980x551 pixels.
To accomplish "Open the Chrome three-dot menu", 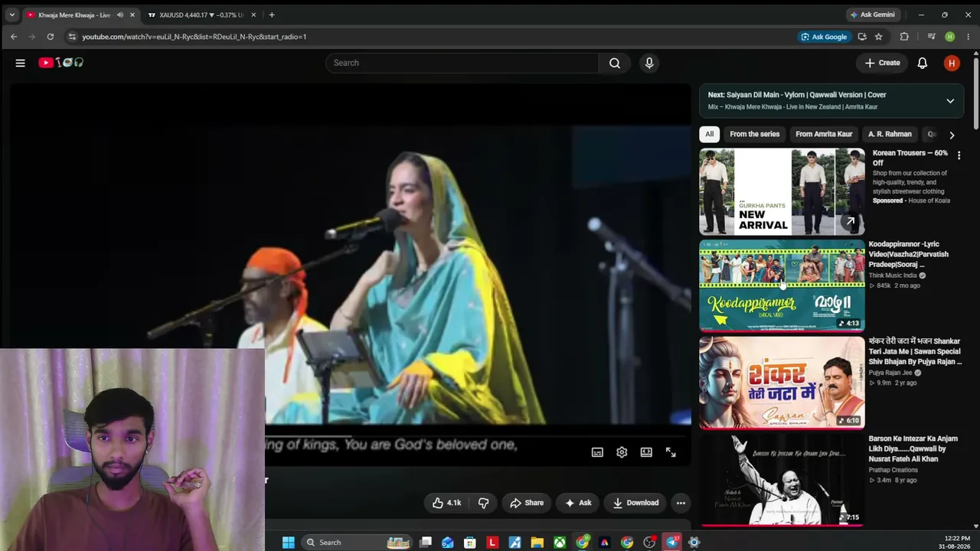I will pos(968,37).
